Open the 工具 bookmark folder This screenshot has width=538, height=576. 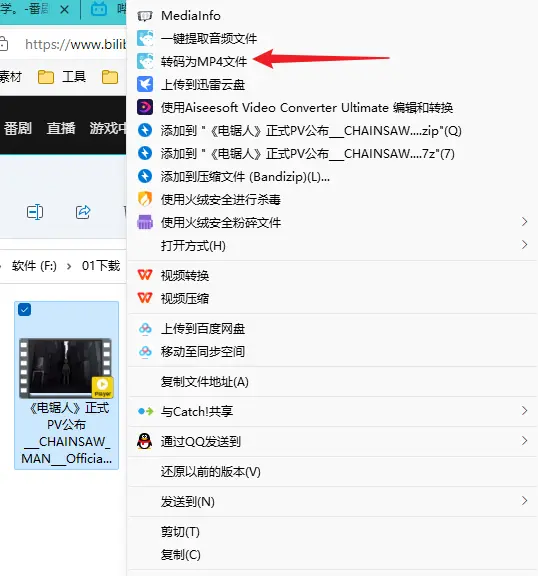(x=62, y=77)
